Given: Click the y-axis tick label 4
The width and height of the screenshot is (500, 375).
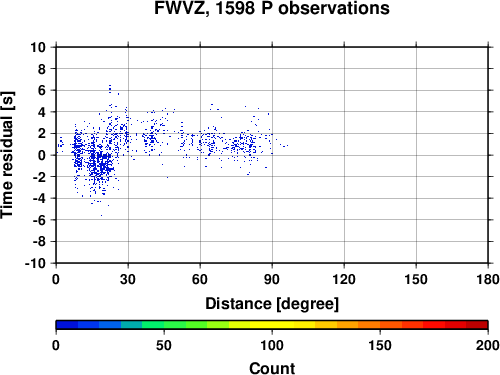Looking at the screenshot, I should coord(42,112).
